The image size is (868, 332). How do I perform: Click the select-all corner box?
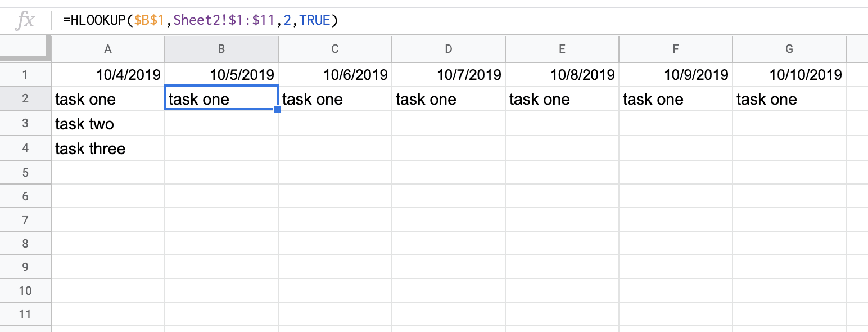pos(25,48)
